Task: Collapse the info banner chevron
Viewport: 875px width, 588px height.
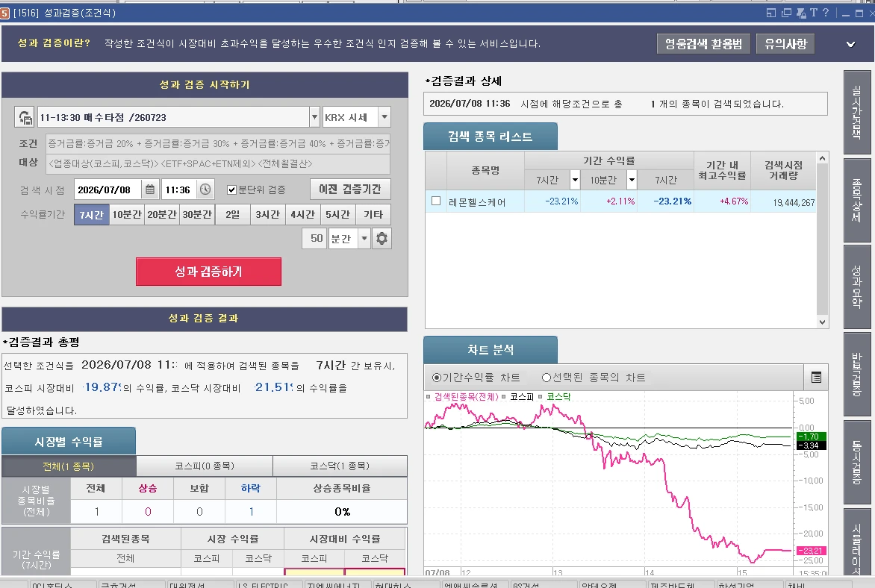Action: click(850, 44)
